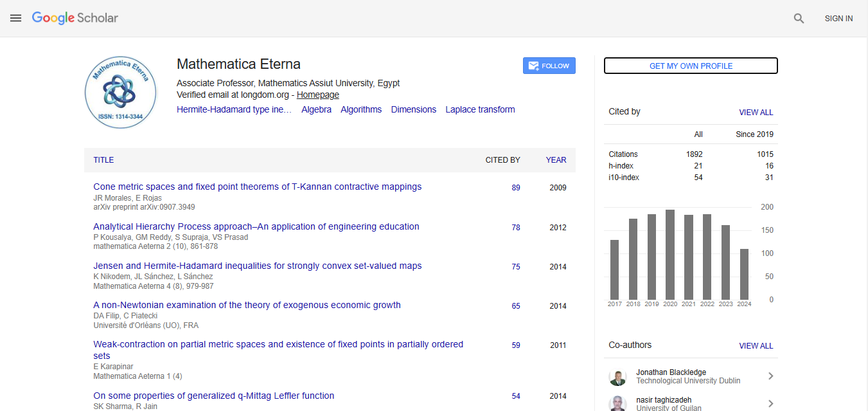
Task: Open the 89 citations count link
Action: tap(516, 188)
